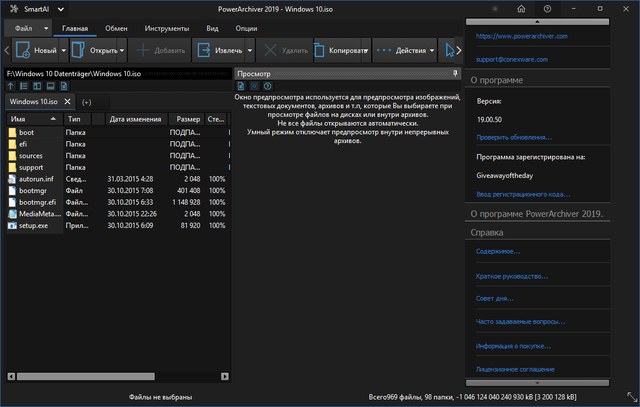Screen dimensions: 640x407
Task: Open the Краткое руководство link
Action: (x=511, y=276)
